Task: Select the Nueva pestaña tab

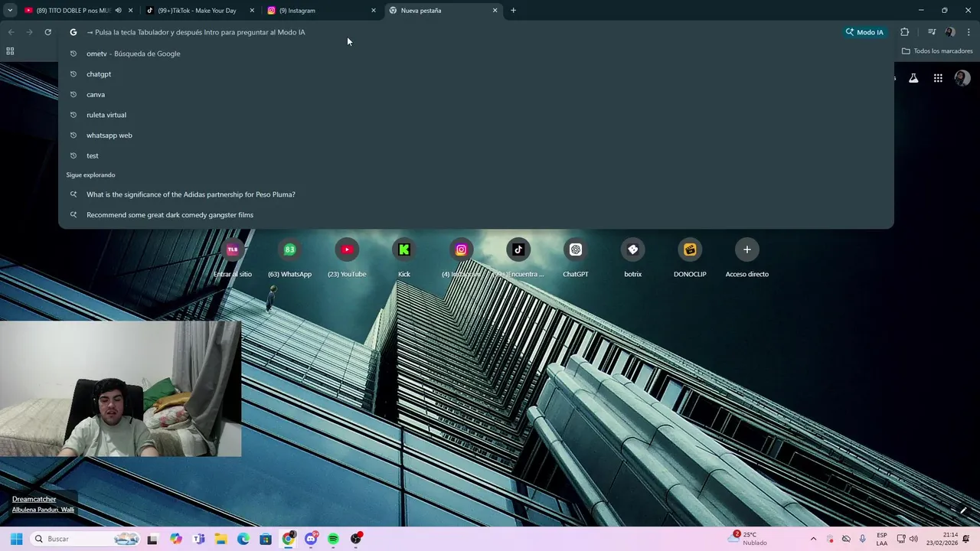Action: (x=443, y=11)
